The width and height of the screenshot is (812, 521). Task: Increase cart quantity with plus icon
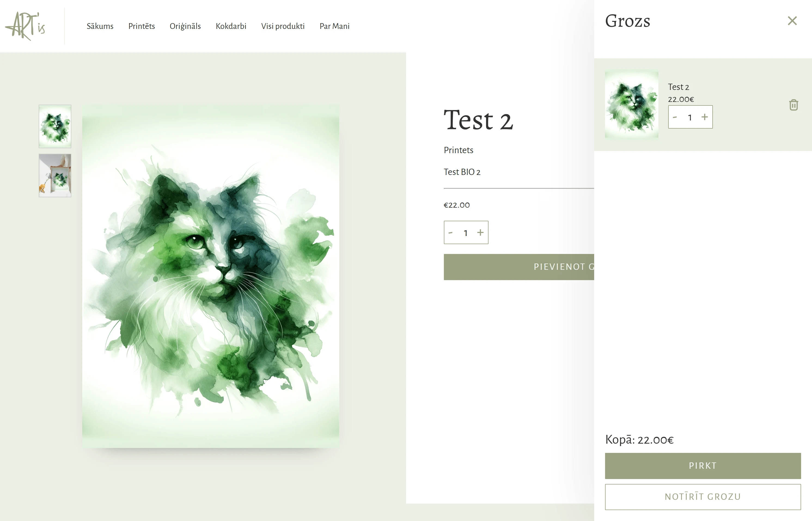[704, 117]
